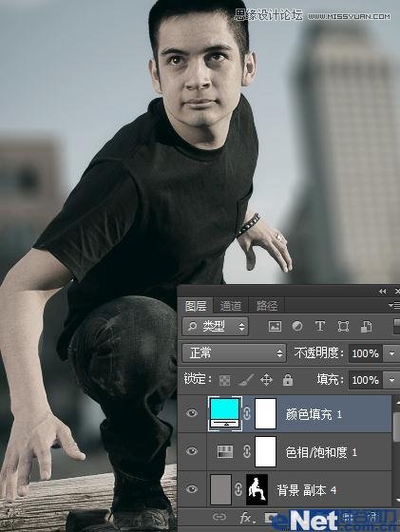
Task: Lock layer position
Action: click(x=266, y=380)
